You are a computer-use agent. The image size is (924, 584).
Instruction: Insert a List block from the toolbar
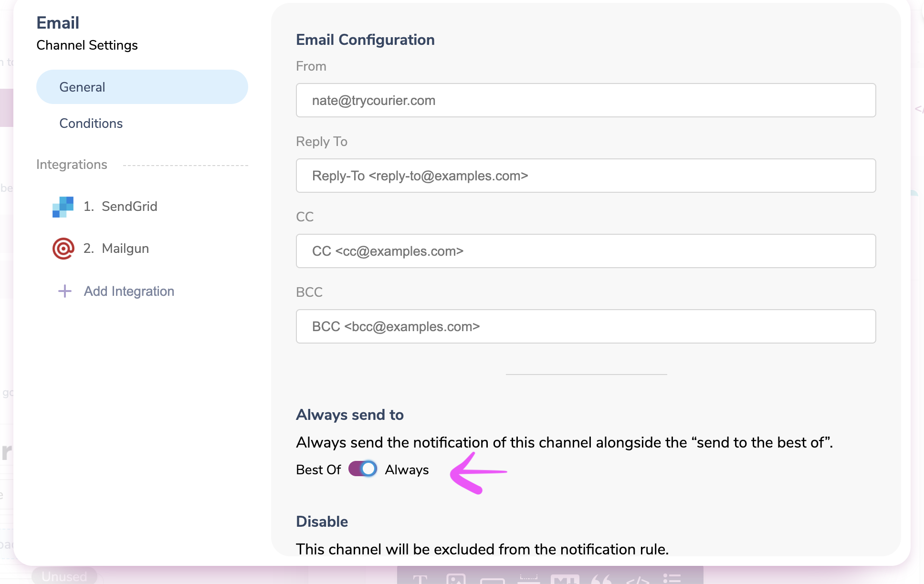click(x=672, y=579)
